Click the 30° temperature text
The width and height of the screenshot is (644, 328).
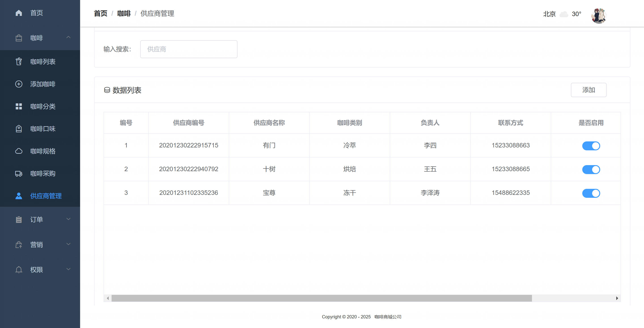[576, 14]
